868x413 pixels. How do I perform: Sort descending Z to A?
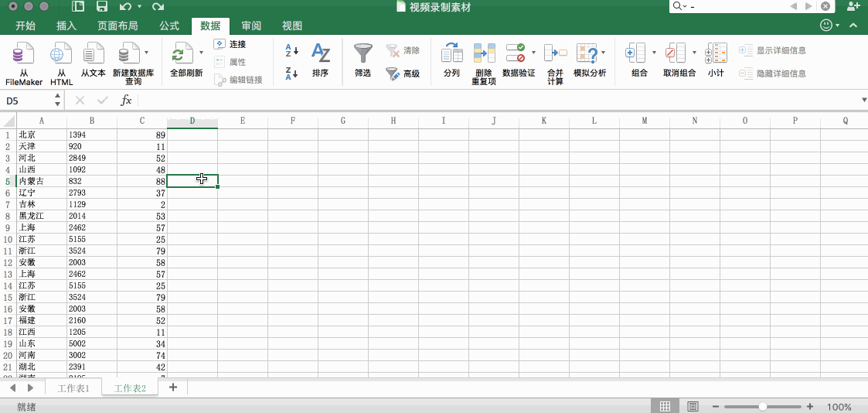(x=291, y=73)
